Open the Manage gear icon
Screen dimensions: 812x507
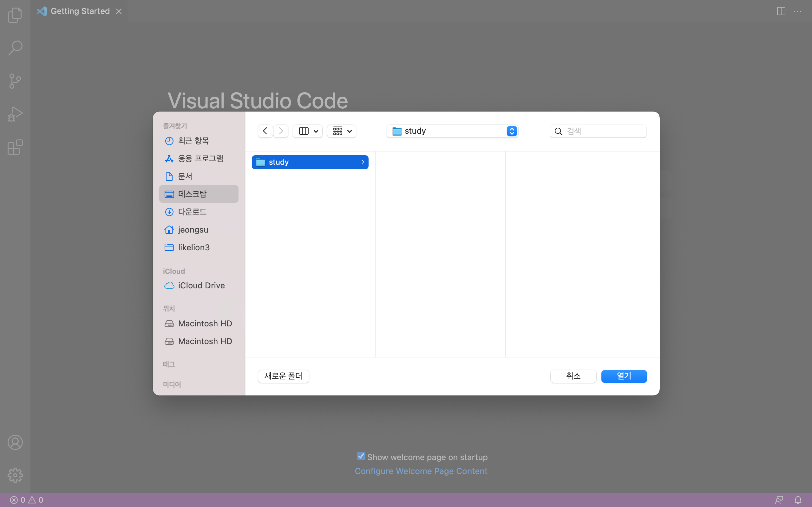15,475
